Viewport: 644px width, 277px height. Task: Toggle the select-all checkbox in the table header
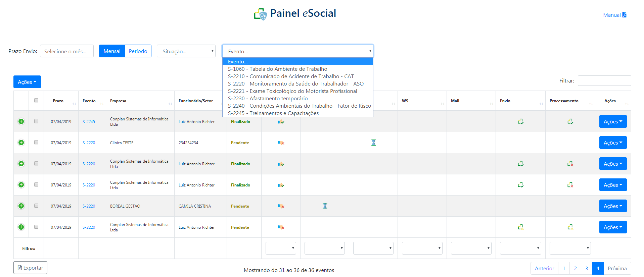coord(36,100)
